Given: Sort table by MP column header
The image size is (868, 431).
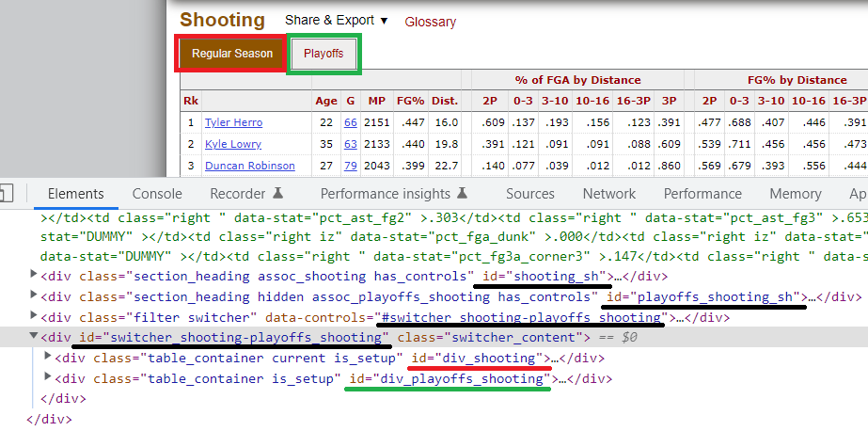Looking at the screenshot, I should coord(377,101).
